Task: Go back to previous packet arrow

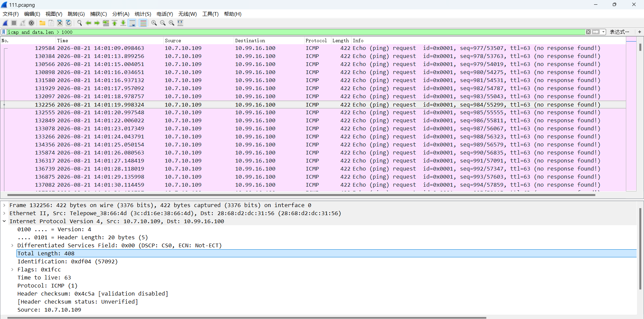Action: (x=88, y=23)
